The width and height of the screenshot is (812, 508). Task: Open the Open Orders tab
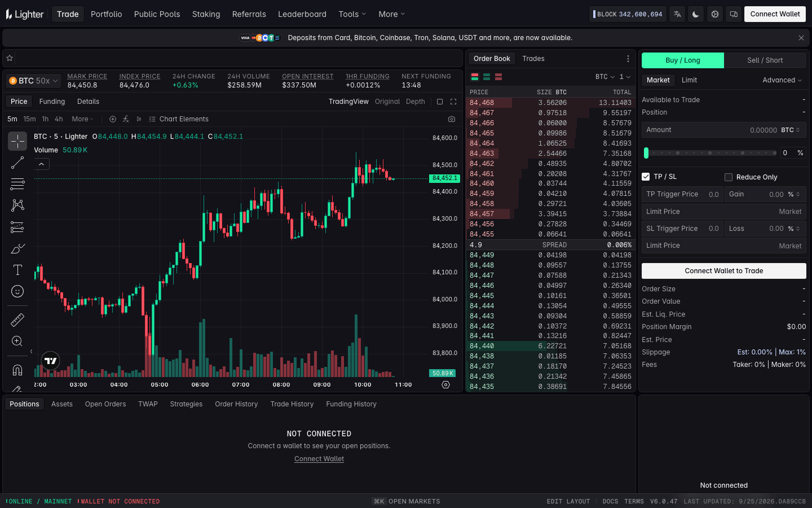[105, 404]
